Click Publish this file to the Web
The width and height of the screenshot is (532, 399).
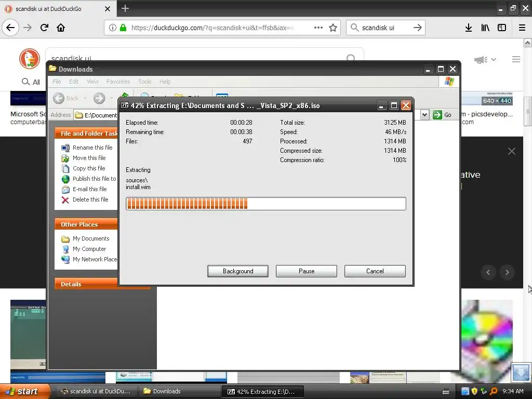tap(89, 179)
